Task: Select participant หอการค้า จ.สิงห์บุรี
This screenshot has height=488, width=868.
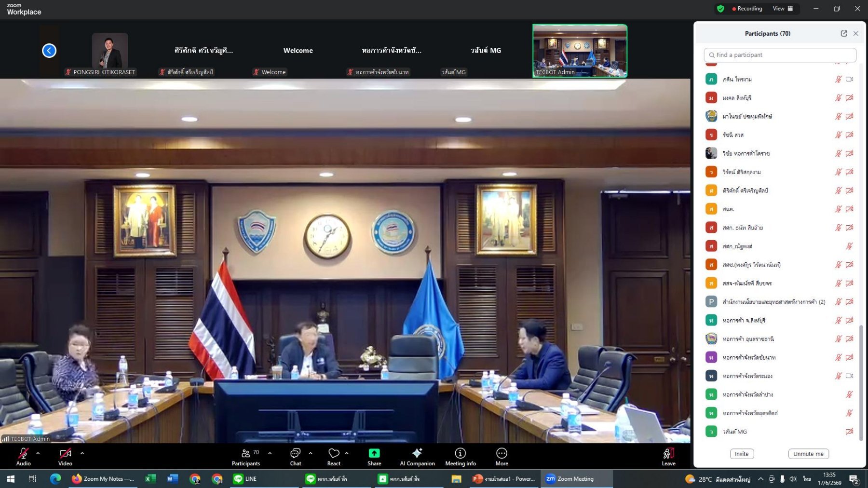Action: pos(780,321)
